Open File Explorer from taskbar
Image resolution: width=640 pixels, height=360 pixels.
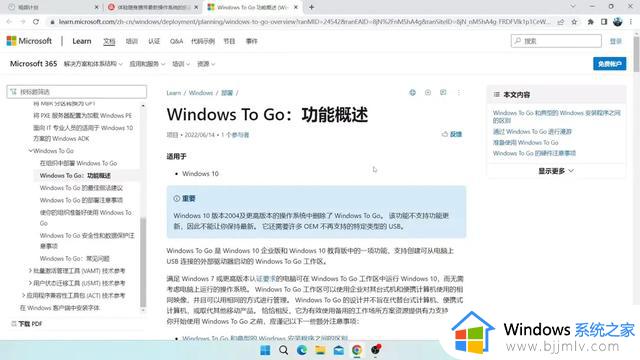(320, 350)
